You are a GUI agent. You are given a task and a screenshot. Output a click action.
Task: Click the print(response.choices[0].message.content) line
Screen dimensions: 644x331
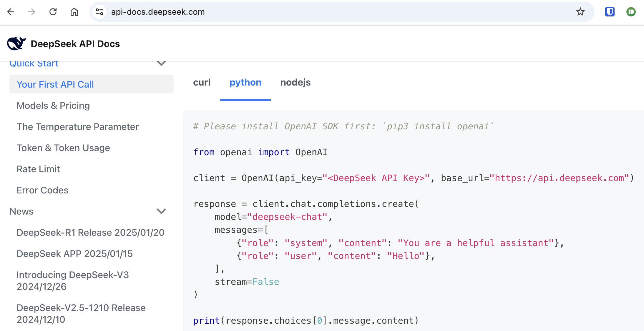pyautogui.click(x=306, y=321)
